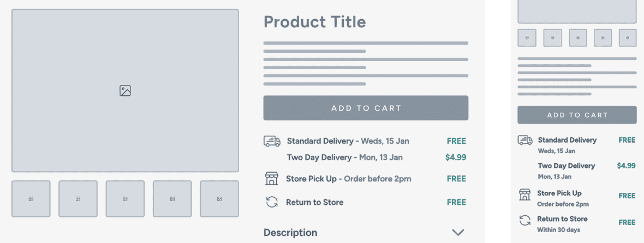Click the mobile return icon next to Within 30 days
This screenshot has height=243, width=644.
(524, 221)
